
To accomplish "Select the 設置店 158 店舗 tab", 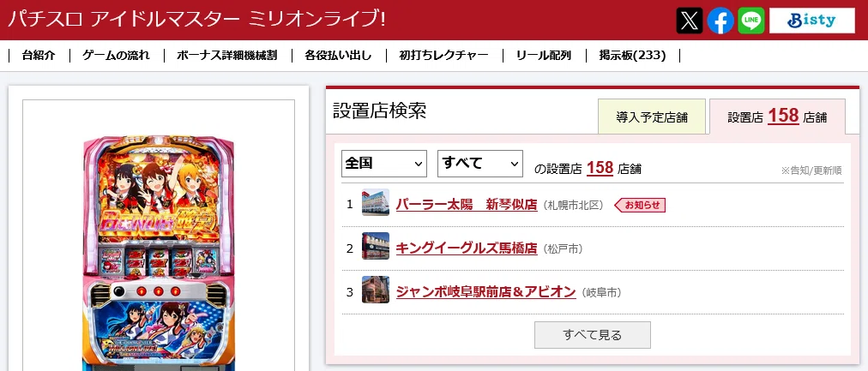I will click(777, 117).
